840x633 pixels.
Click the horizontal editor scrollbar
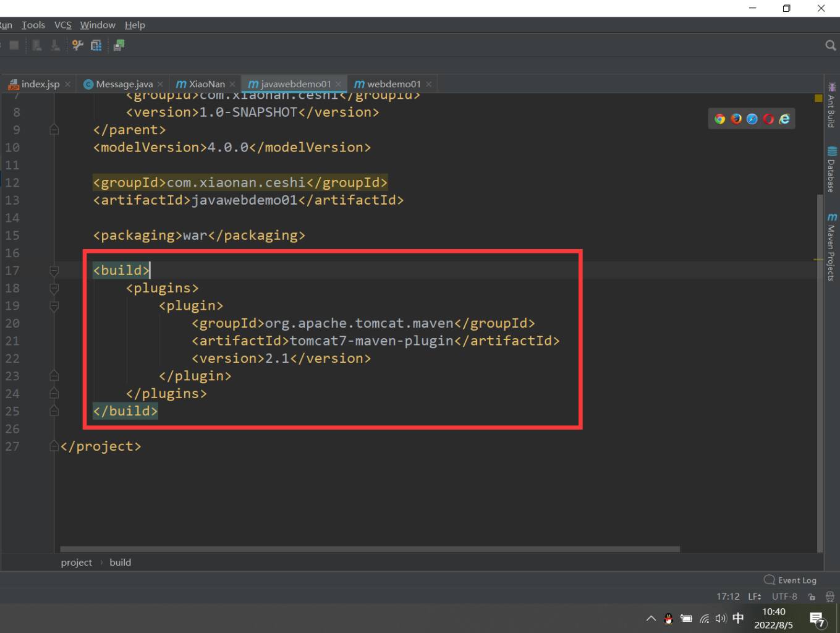point(370,549)
